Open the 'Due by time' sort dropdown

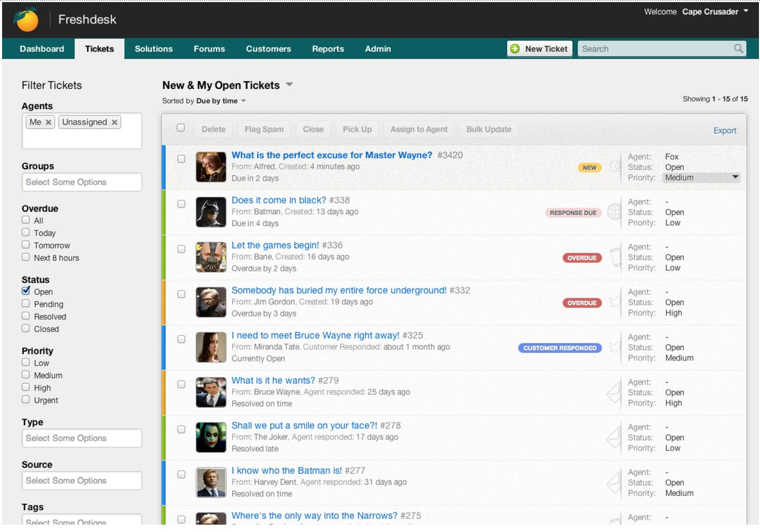click(x=243, y=101)
